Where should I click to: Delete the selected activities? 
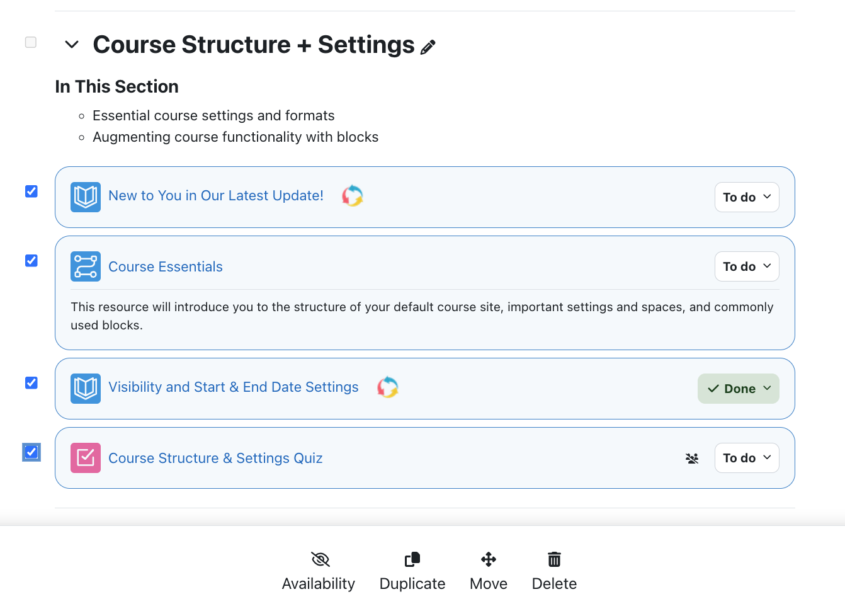(554, 571)
